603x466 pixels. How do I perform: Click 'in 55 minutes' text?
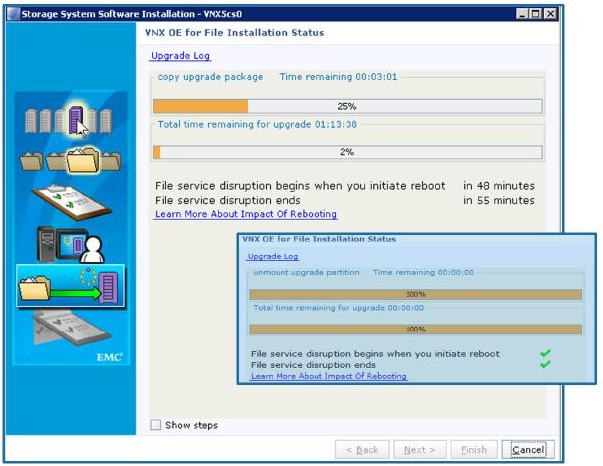click(x=499, y=201)
